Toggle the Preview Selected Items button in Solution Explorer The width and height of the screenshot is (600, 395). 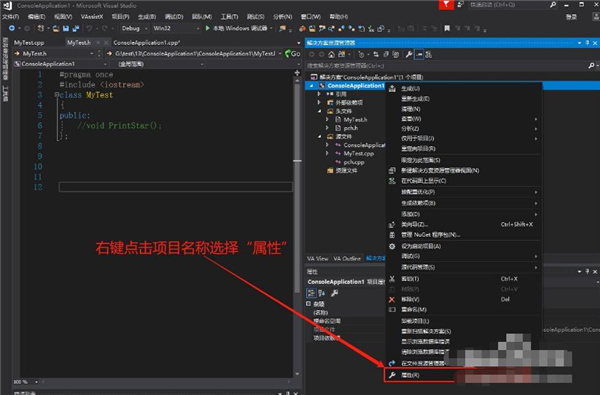419,54
